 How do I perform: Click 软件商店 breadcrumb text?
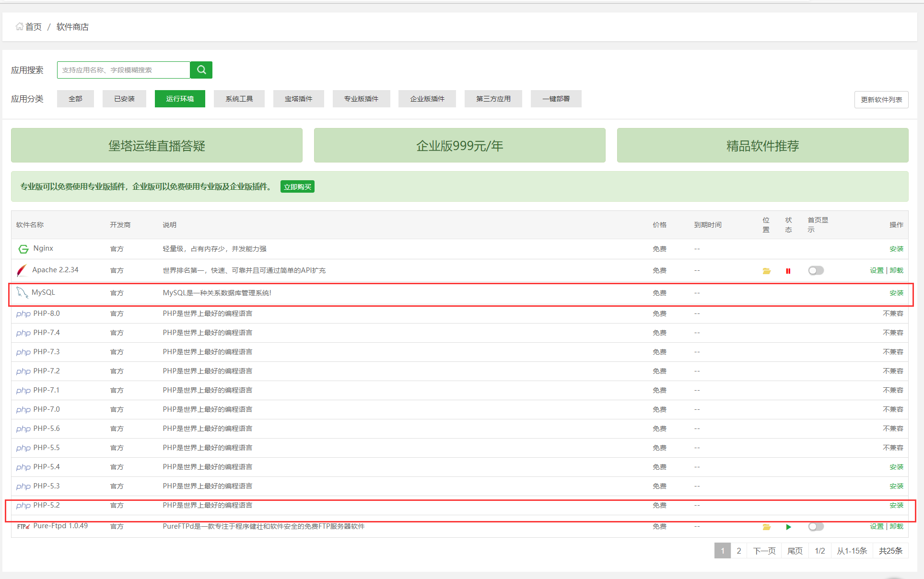[72, 27]
